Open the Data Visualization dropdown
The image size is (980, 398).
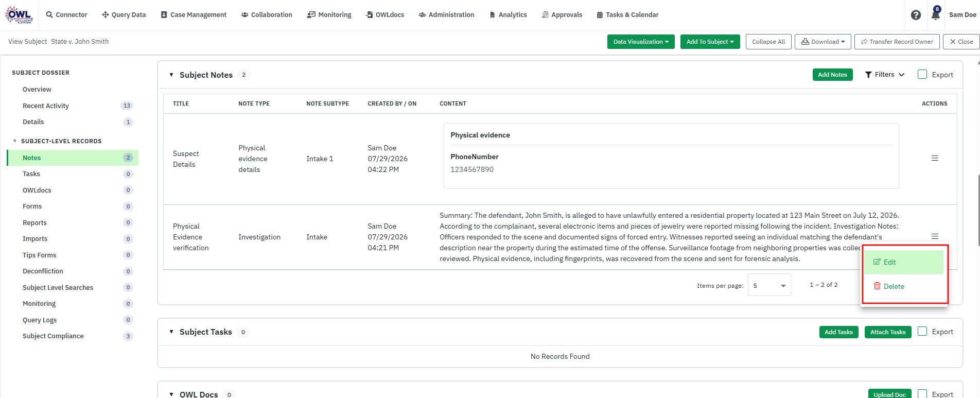(x=641, y=42)
